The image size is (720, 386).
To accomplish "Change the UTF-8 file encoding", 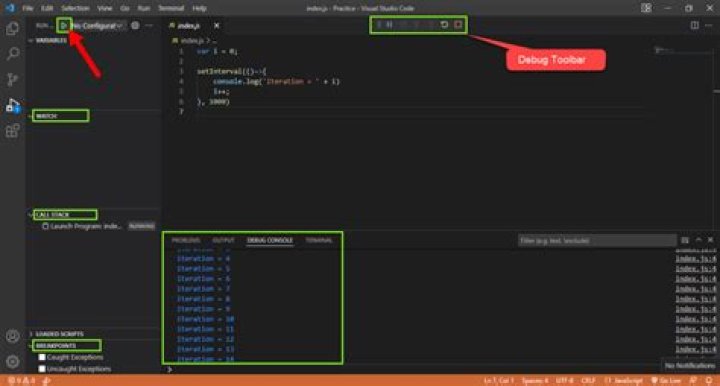I will pyautogui.click(x=565, y=380).
